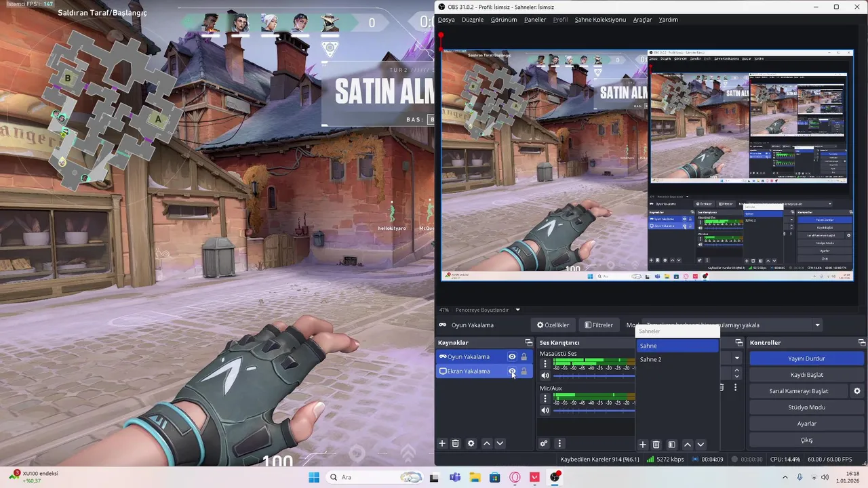Image resolution: width=868 pixels, height=488 pixels.
Task: Open the Yardım menu
Action: point(669,20)
